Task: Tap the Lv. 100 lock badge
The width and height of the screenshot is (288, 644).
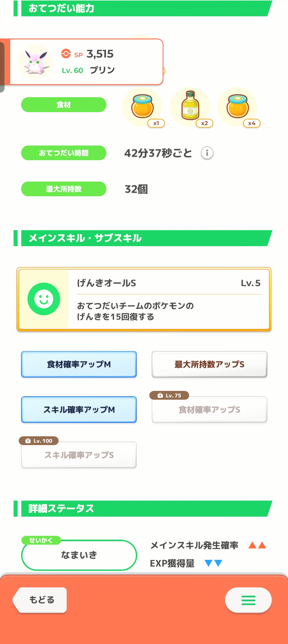Action: 39,441
